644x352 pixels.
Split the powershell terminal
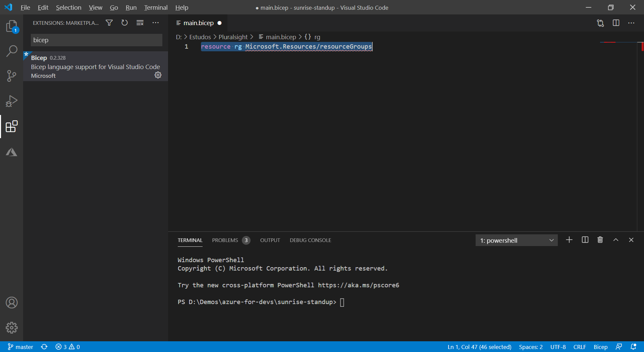pyautogui.click(x=585, y=240)
